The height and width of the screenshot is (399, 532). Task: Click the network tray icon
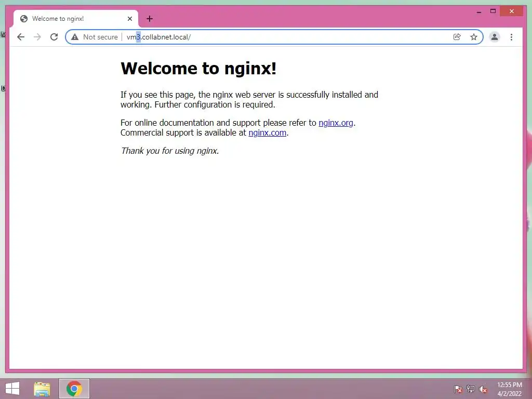471,389
